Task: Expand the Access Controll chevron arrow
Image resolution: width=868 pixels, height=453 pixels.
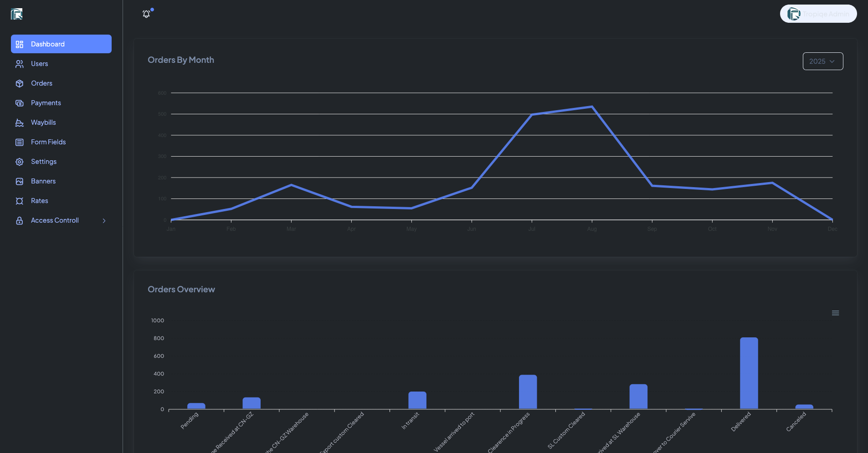Action: pyautogui.click(x=104, y=221)
